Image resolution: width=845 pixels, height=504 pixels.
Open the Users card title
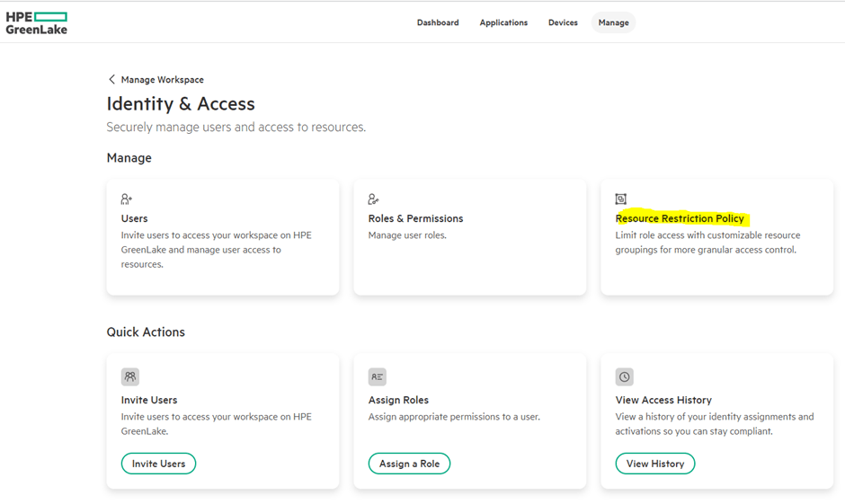coord(135,218)
